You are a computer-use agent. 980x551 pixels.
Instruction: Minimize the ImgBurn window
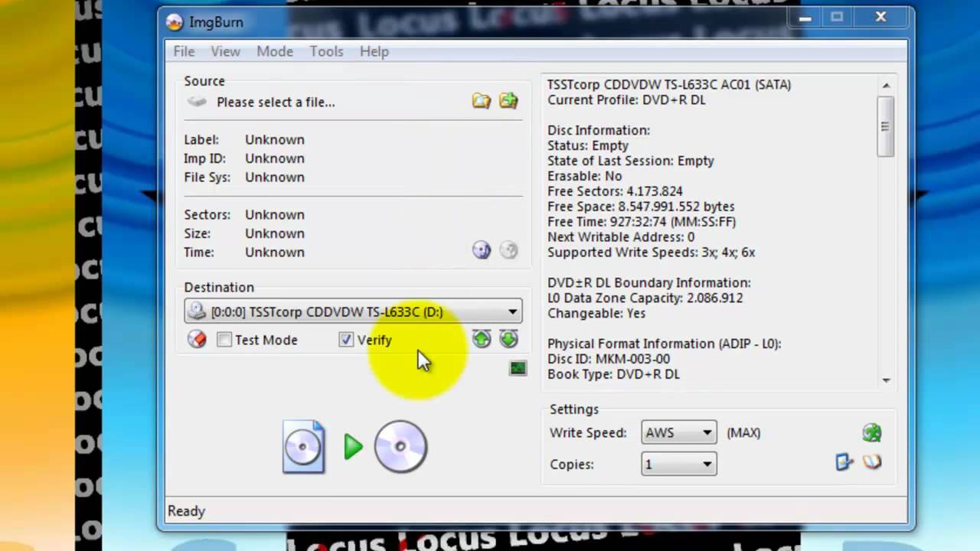tap(805, 17)
